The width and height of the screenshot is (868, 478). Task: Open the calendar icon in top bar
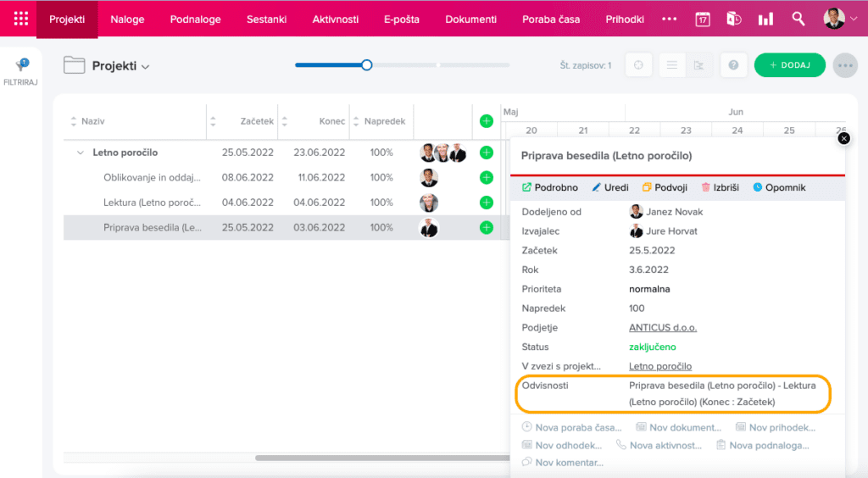pyautogui.click(x=703, y=19)
